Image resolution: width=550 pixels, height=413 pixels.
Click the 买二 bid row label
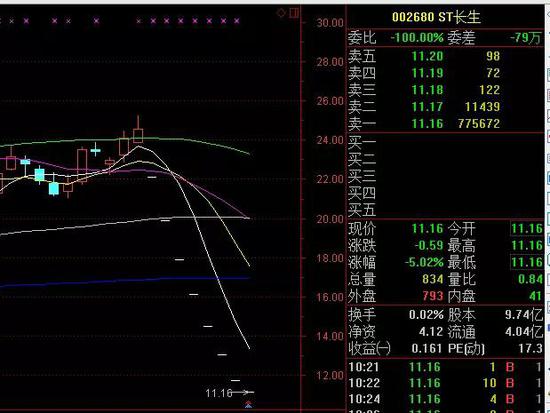point(362,159)
